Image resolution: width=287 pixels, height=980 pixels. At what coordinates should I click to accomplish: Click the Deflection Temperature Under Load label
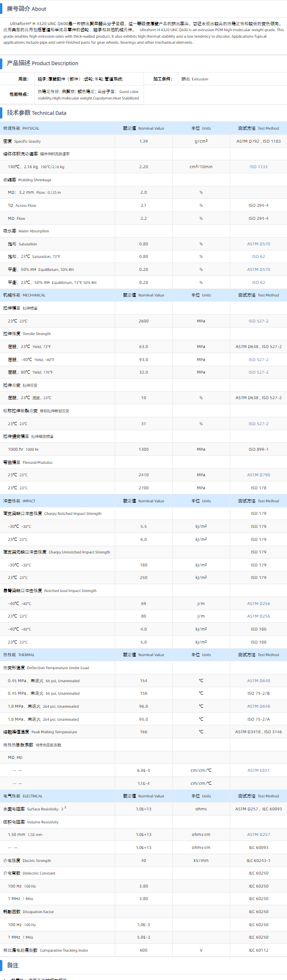point(46,668)
